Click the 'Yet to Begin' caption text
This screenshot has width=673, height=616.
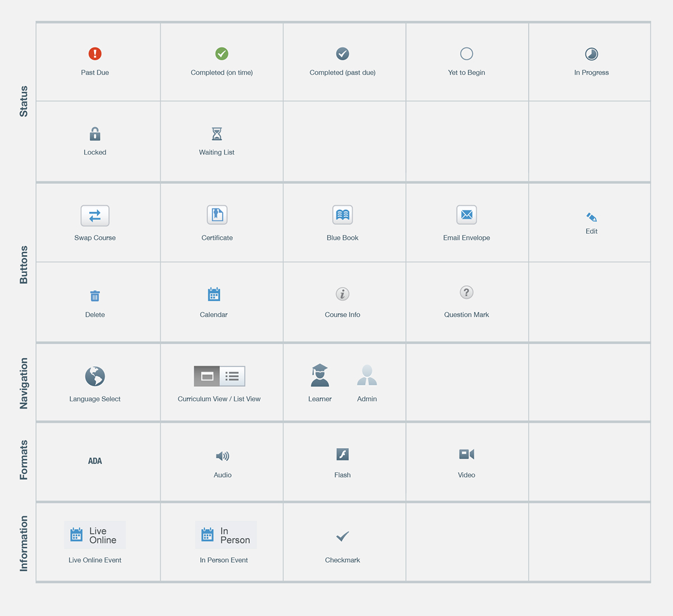466,72
